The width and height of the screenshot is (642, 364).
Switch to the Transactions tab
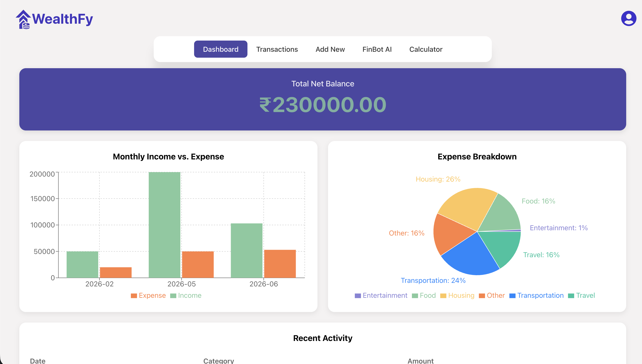click(277, 49)
